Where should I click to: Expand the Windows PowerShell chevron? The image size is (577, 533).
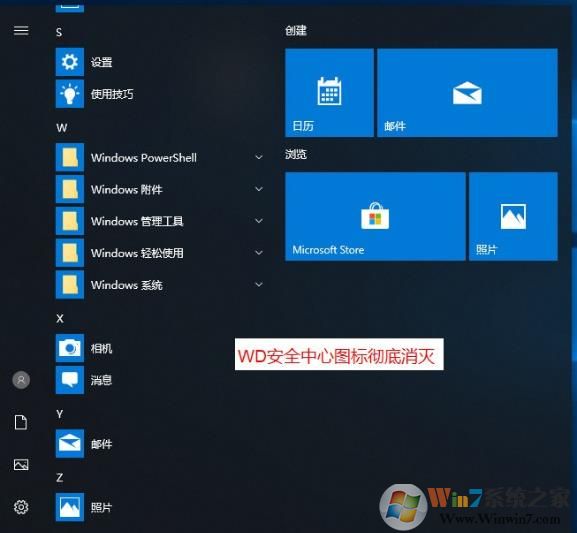(x=259, y=157)
